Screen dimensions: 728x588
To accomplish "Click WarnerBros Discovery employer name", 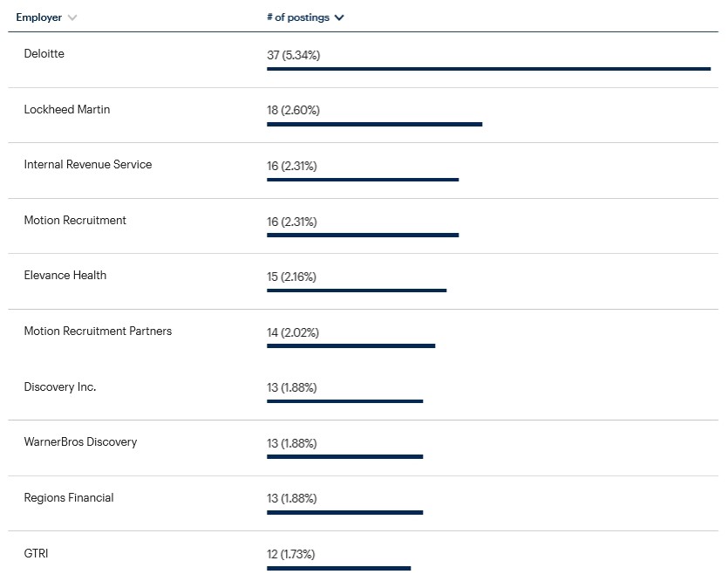I will point(80,441).
